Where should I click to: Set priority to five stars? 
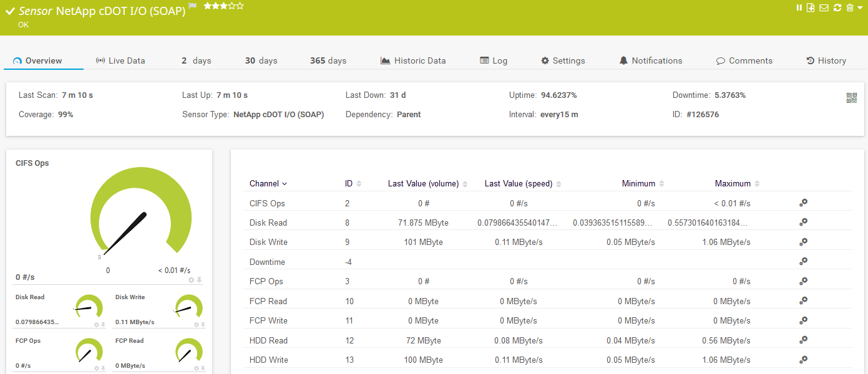[x=240, y=6]
